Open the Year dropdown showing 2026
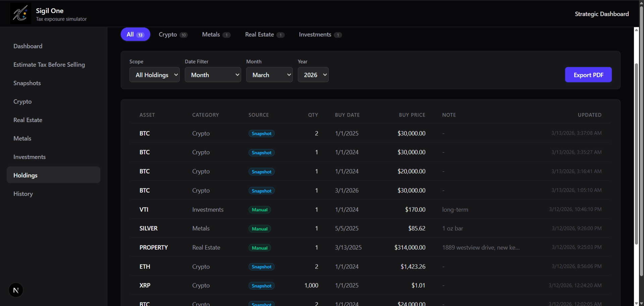 point(313,74)
